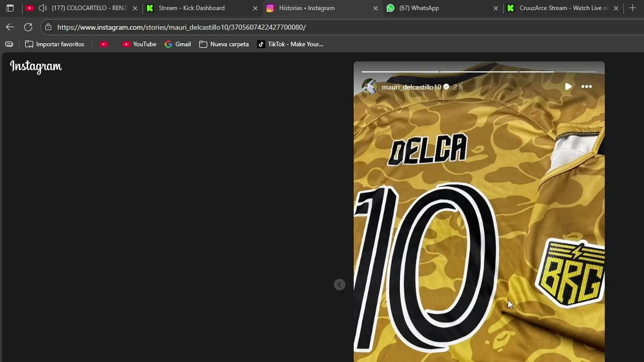Open the unlabeled YouTube icon bookmark

tap(104, 44)
